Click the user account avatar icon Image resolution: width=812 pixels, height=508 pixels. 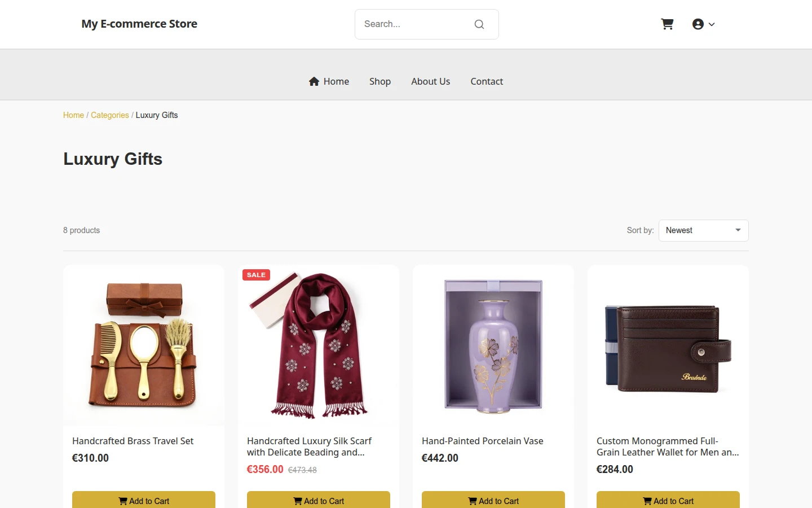(698, 24)
